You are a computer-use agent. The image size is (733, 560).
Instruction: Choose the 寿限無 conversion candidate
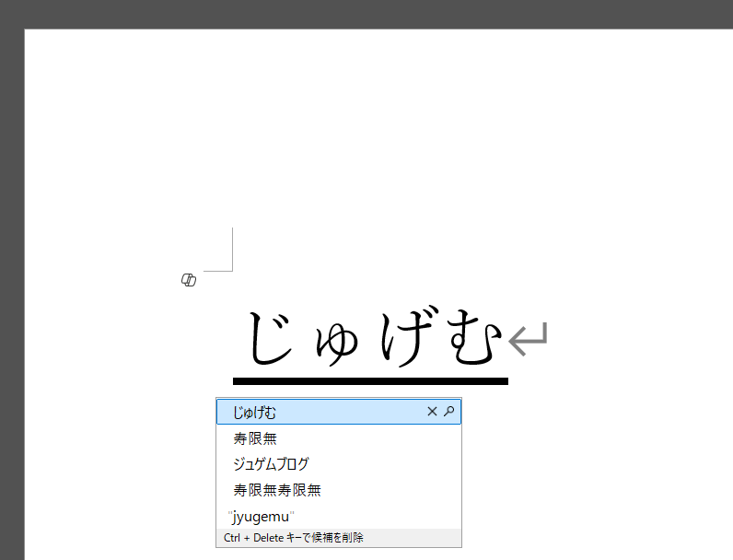coord(339,438)
